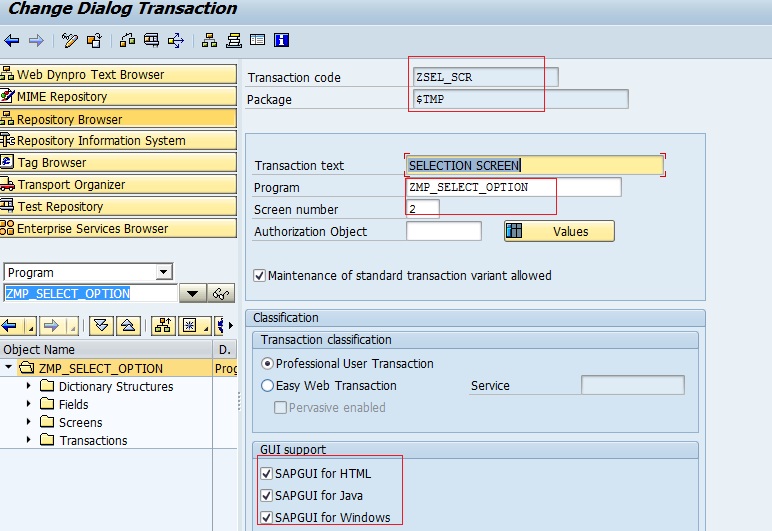
Task: Click the Back arrow in the object tree toolbar
Action: coord(9,326)
